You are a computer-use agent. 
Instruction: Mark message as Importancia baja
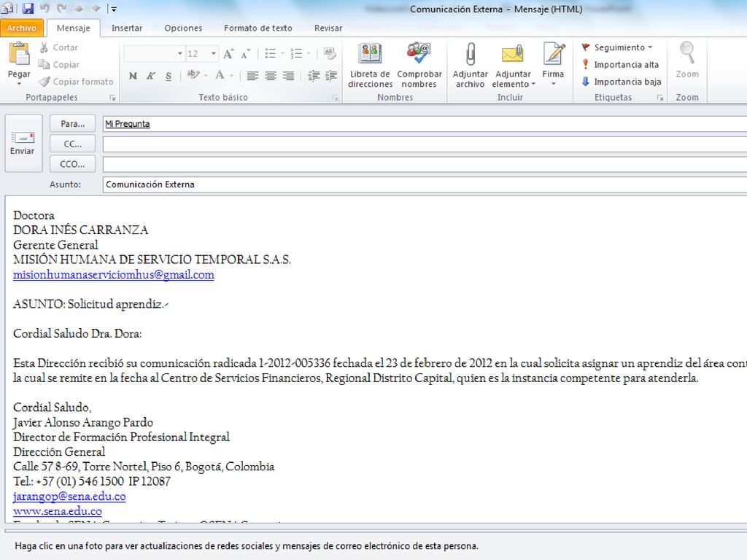622,82
